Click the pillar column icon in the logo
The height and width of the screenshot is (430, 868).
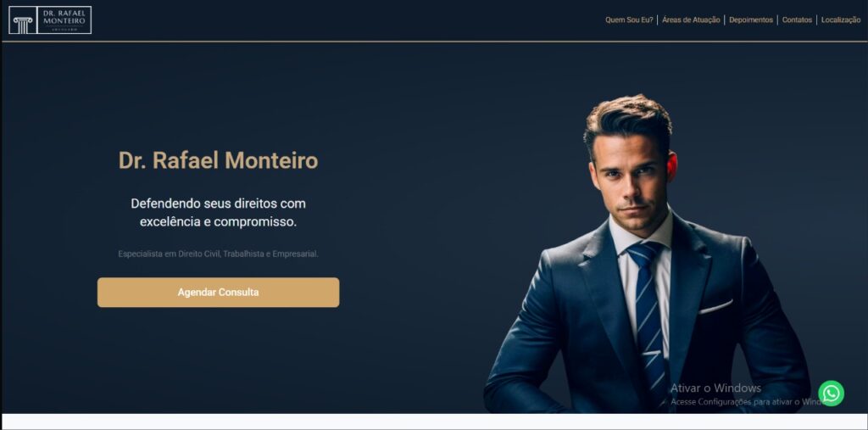pos(23,25)
